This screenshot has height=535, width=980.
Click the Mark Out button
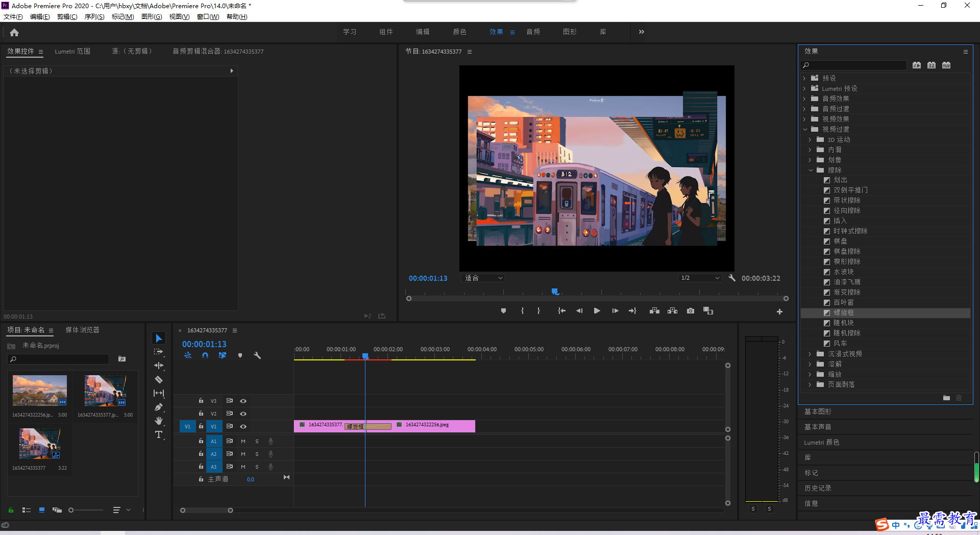[538, 311]
